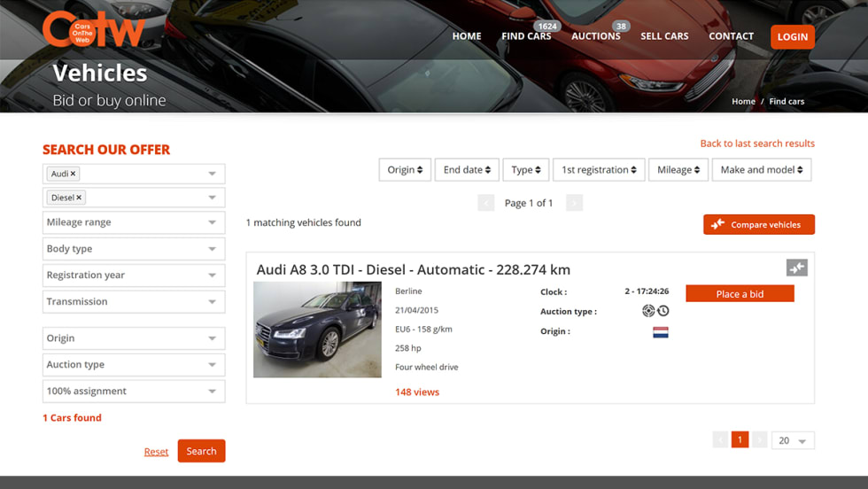Click the Netherlands flag origin icon
Image resolution: width=868 pixels, height=489 pixels.
(660, 332)
